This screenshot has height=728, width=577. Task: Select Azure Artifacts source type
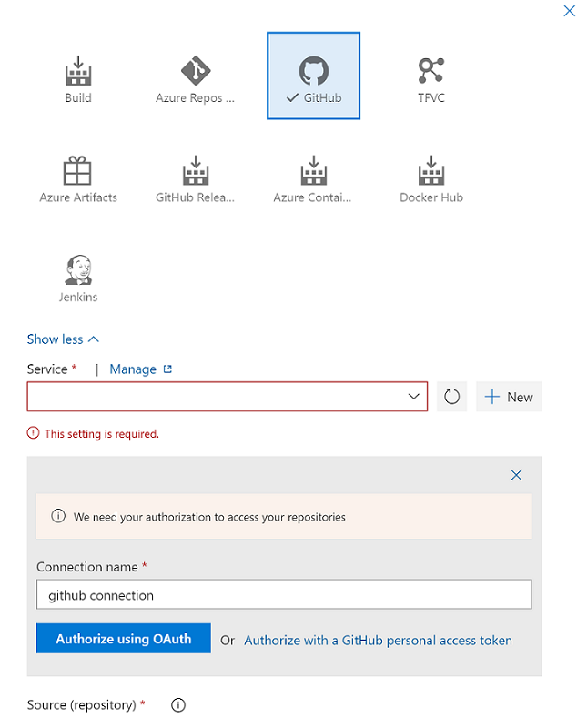click(x=78, y=179)
